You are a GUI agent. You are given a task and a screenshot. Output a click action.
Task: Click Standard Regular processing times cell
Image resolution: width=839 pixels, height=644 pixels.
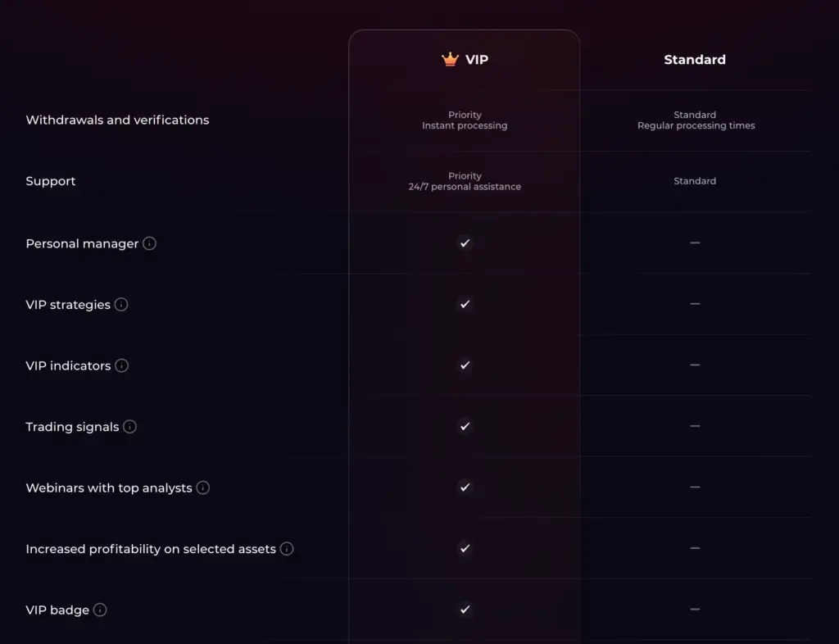(695, 120)
